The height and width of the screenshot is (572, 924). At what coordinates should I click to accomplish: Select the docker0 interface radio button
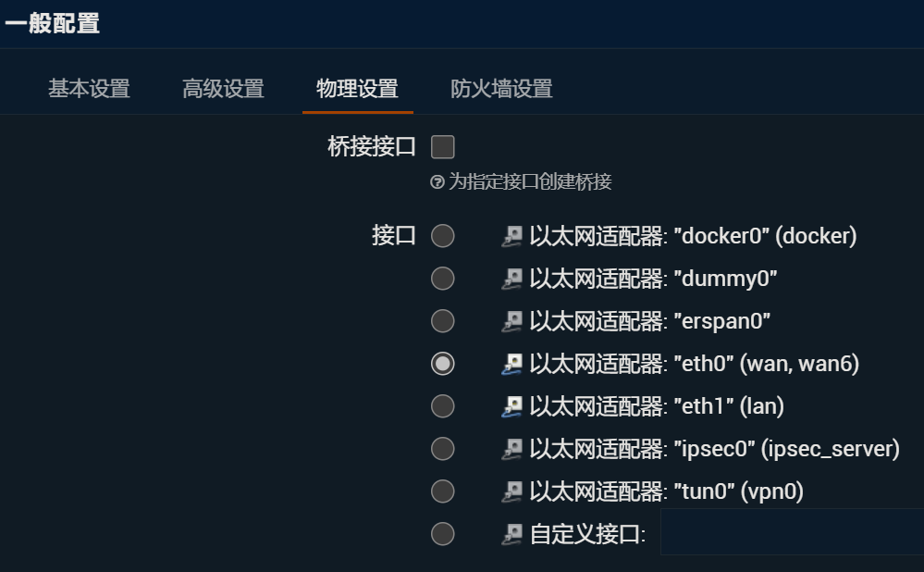(443, 236)
